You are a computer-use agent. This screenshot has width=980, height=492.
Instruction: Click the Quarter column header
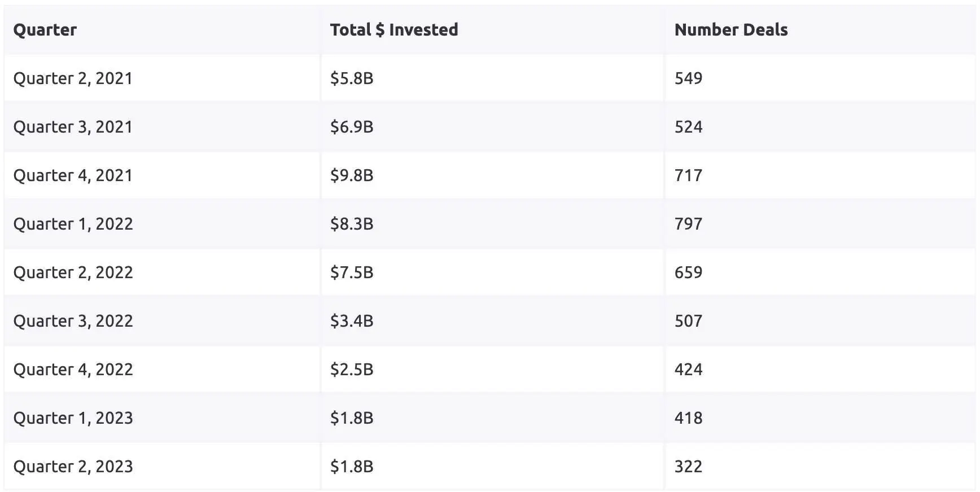(45, 30)
